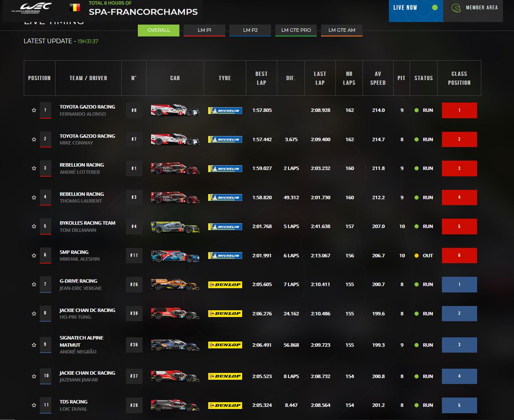Click the Signatech Alpine #36 car image
This screenshot has height=420, width=514.
[x=175, y=345]
